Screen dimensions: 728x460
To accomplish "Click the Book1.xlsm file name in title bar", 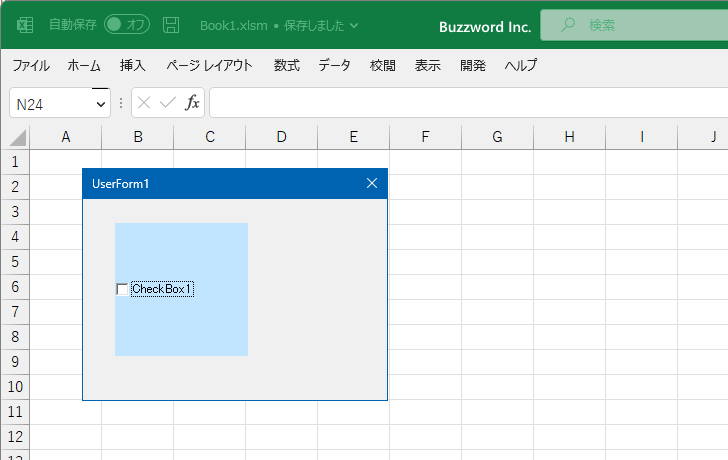I will (232, 26).
